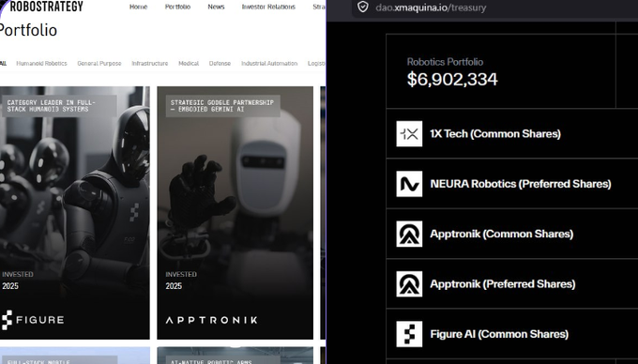The height and width of the screenshot is (364, 638).
Task: Go to the News page
Action: [x=216, y=7]
